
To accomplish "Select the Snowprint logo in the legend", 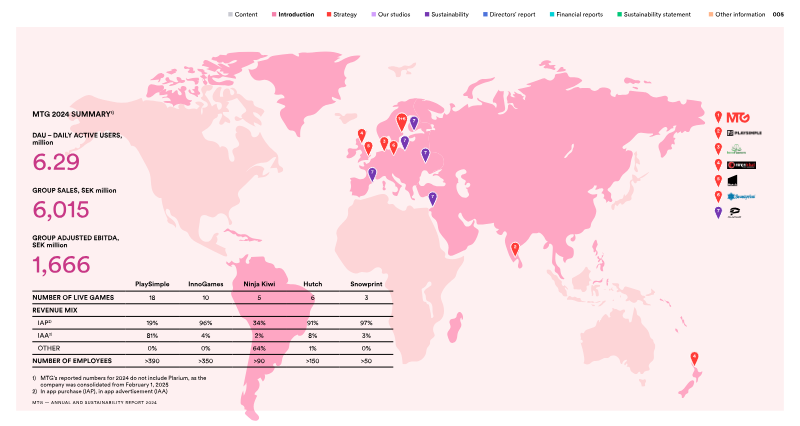I will coord(740,197).
